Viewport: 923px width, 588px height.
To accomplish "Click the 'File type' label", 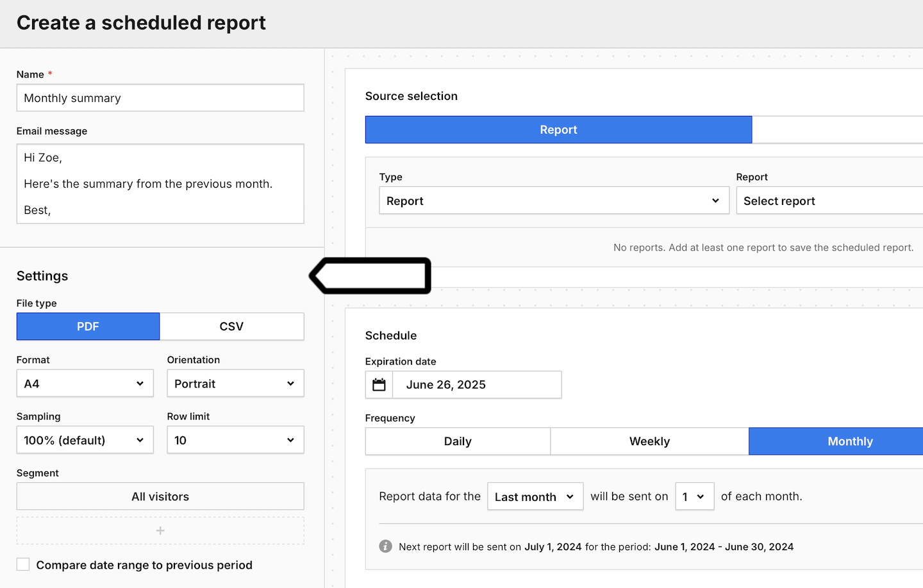I will pos(37,303).
